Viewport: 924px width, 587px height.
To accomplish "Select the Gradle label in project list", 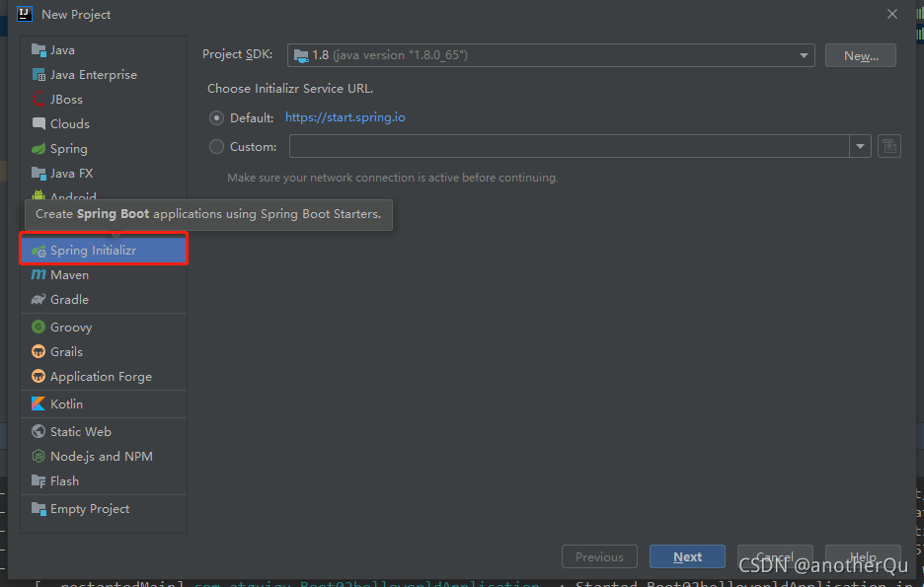I will pyautogui.click(x=69, y=300).
